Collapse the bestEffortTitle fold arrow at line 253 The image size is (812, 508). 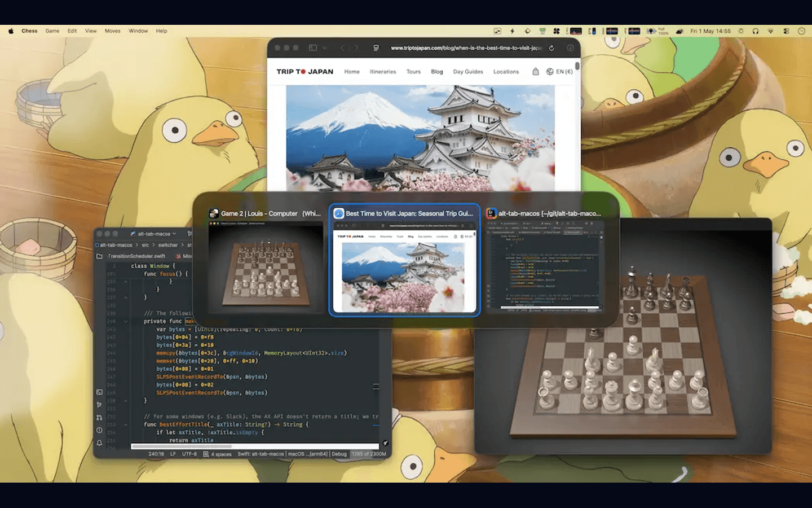[x=126, y=424]
